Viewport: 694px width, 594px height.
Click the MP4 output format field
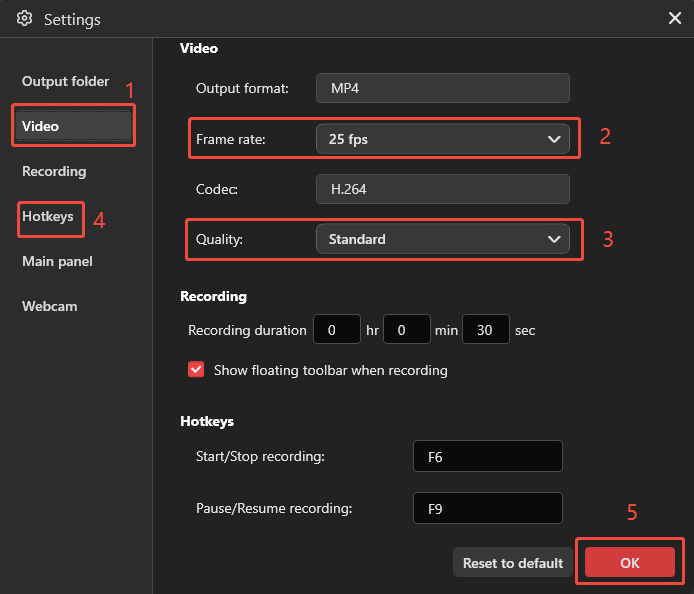pos(443,88)
